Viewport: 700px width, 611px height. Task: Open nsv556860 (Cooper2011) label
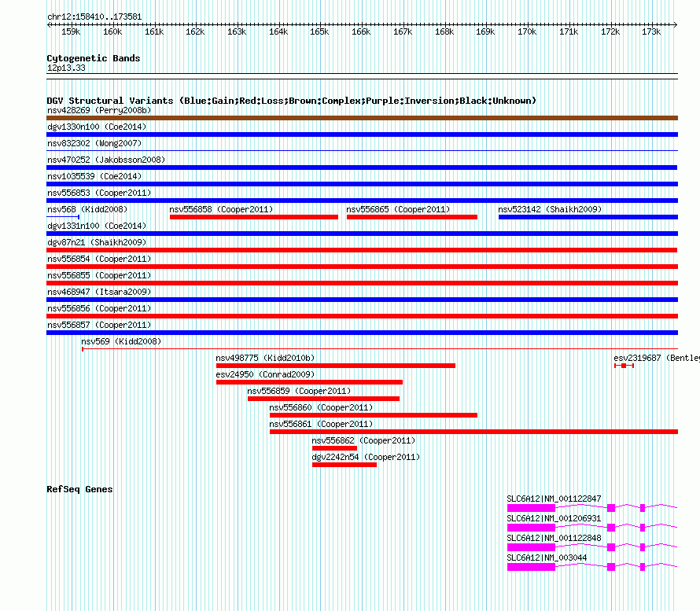coord(321,407)
